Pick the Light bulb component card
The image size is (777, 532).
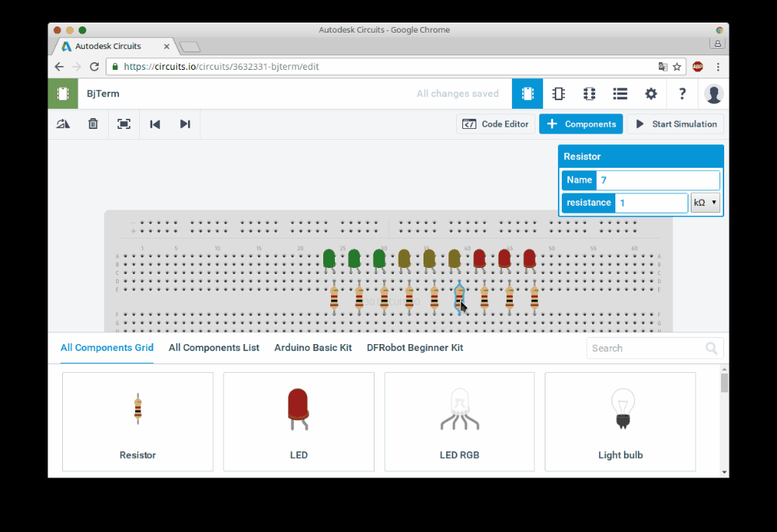pyautogui.click(x=620, y=422)
